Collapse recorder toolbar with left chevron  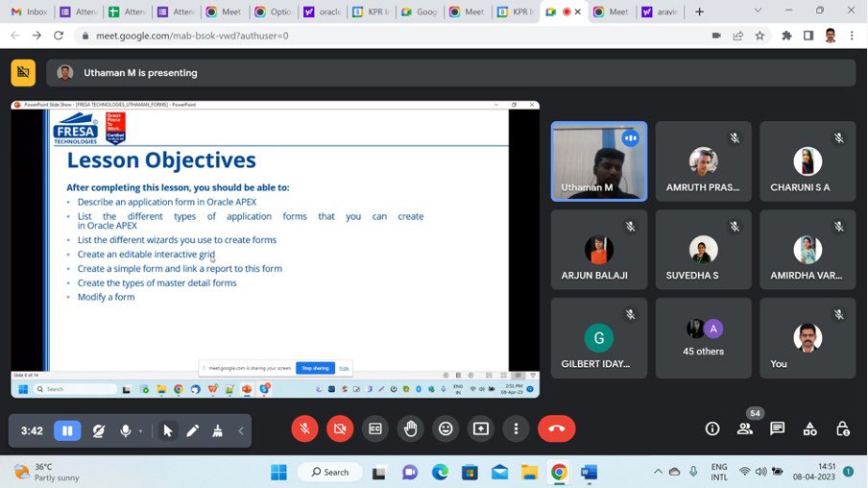241,431
